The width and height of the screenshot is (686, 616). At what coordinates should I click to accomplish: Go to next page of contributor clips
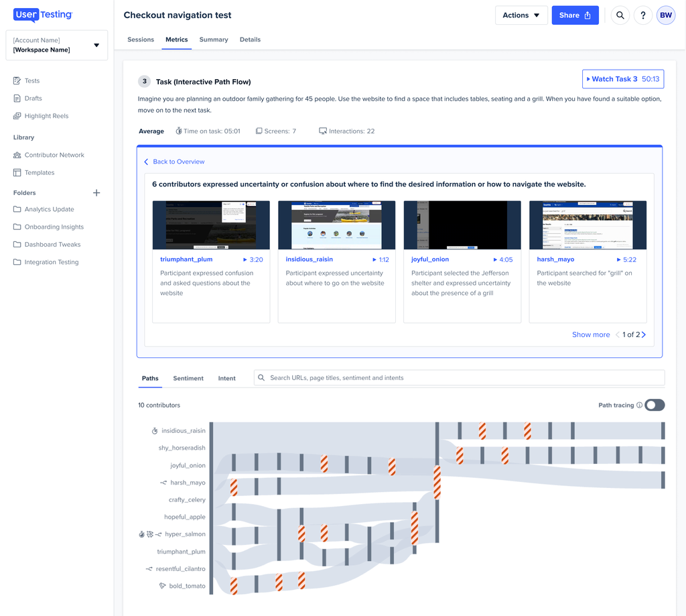click(x=644, y=334)
